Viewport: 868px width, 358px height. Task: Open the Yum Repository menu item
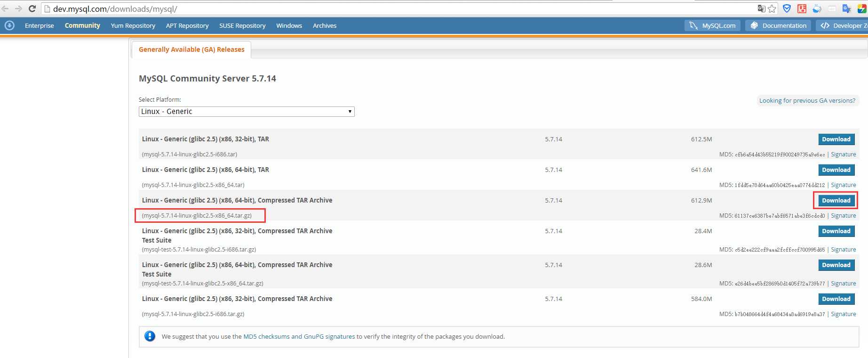click(133, 25)
